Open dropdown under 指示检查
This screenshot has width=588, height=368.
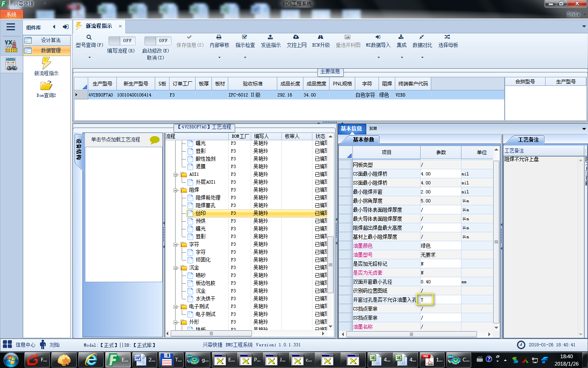tap(245, 58)
